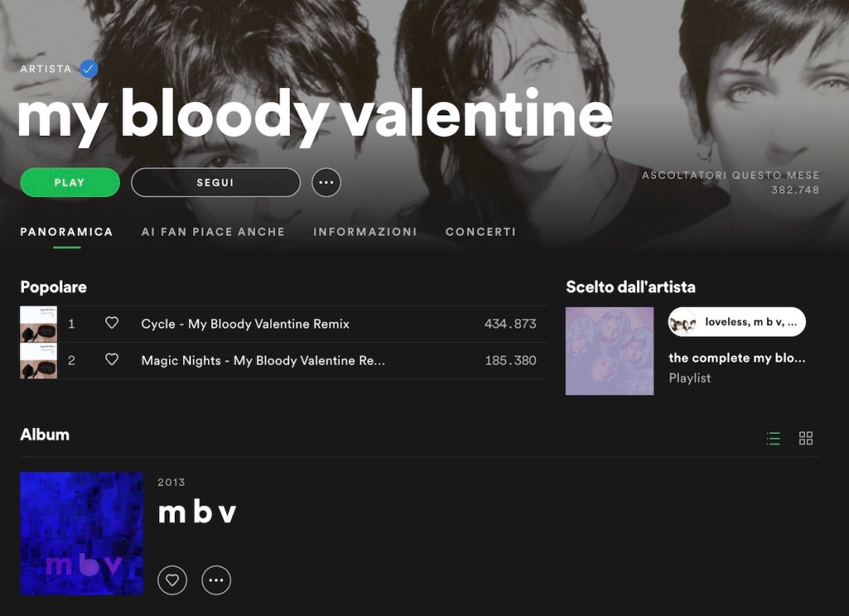This screenshot has width=849, height=616.
Task: Like Magic Nights with its heart icon
Action: 112,360
